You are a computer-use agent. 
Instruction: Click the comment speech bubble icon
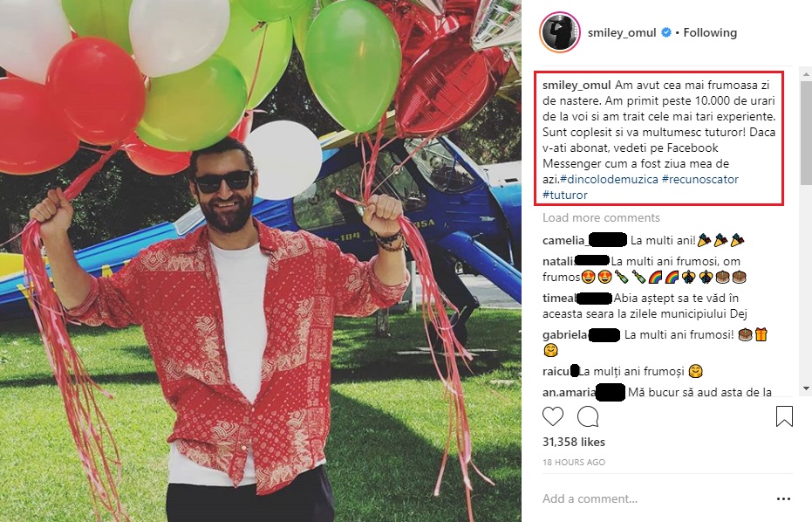point(588,416)
